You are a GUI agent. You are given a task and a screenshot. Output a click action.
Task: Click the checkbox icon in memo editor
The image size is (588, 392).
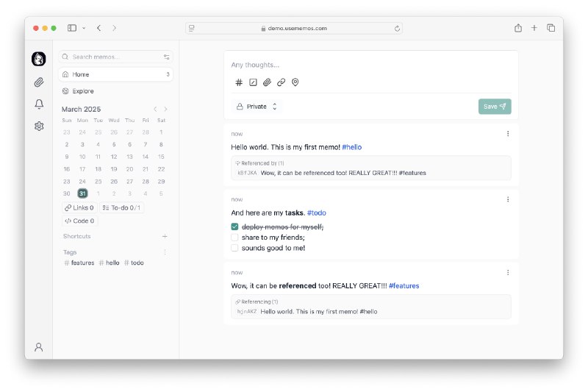(x=253, y=82)
